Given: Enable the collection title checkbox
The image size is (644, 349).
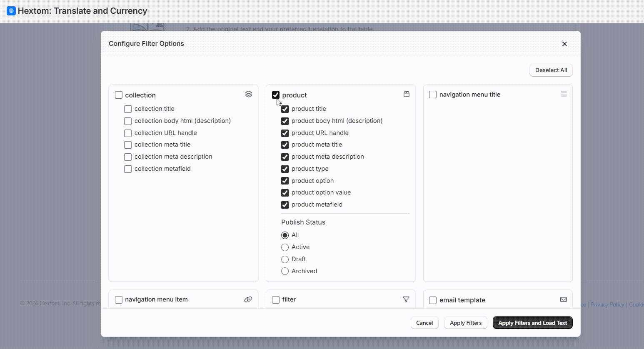Looking at the screenshot, I should tap(128, 109).
